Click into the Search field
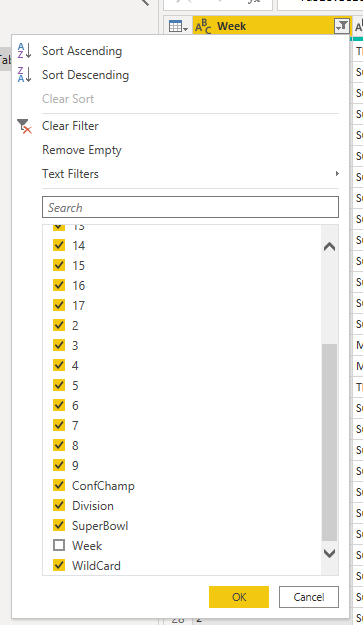 (x=190, y=207)
